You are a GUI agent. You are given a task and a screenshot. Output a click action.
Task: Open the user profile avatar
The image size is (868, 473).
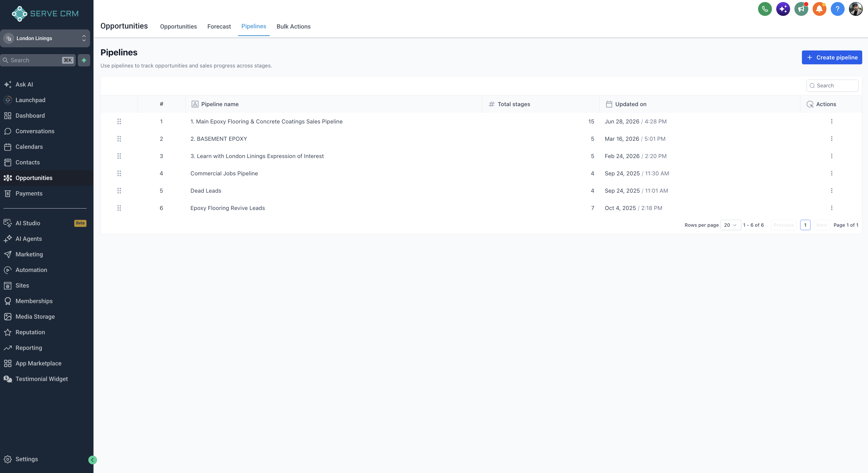coord(856,9)
